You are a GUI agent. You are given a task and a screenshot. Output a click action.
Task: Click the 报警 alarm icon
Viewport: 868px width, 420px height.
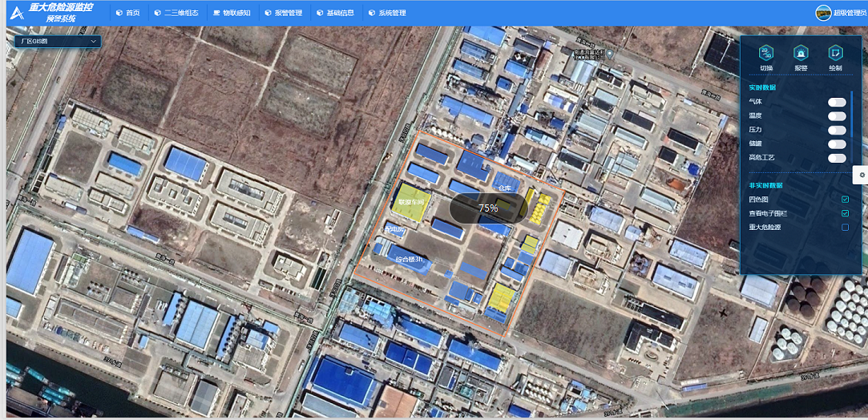coord(800,53)
